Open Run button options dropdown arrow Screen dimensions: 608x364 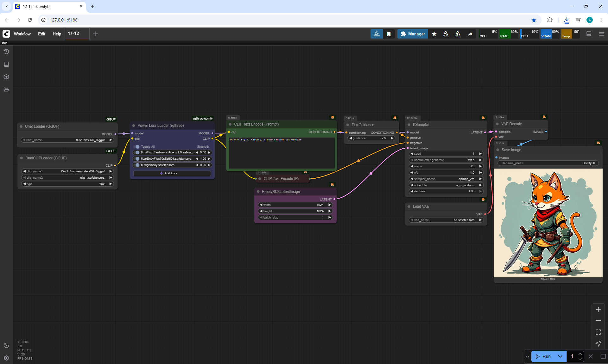pos(560,356)
